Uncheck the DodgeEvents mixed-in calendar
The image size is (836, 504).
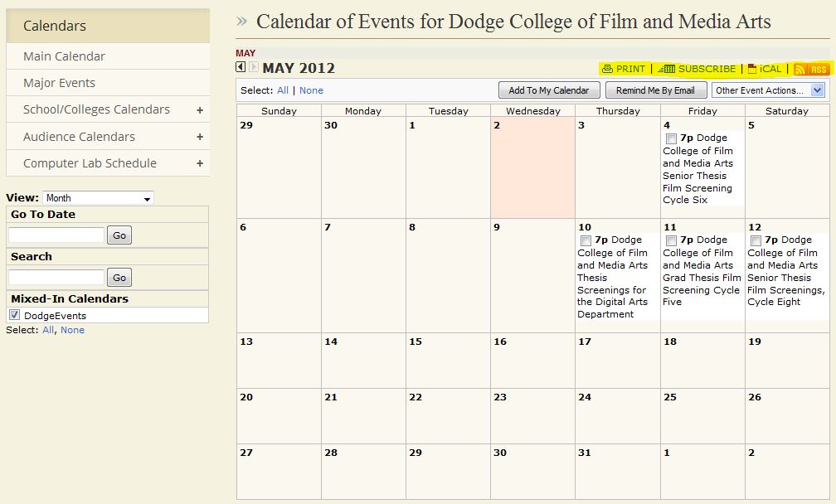tap(14, 315)
